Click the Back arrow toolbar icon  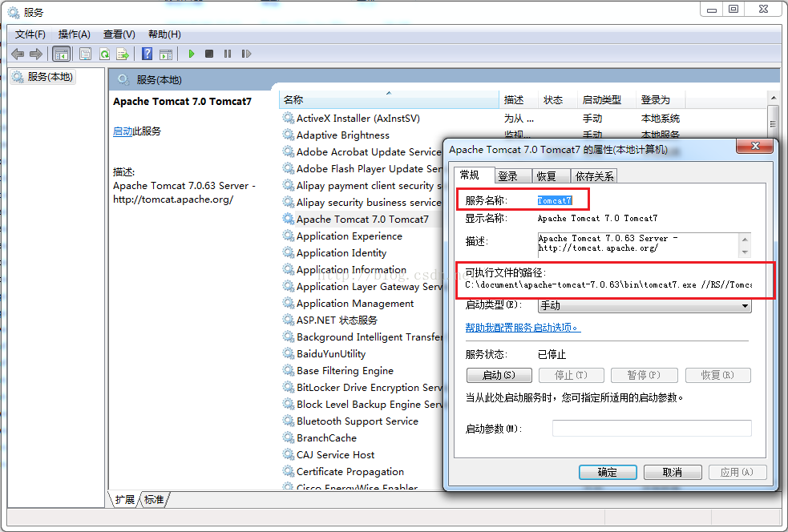coord(18,54)
